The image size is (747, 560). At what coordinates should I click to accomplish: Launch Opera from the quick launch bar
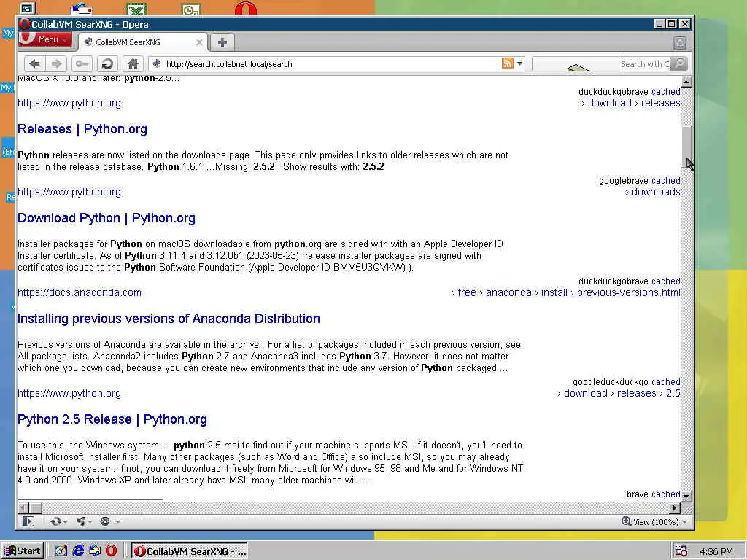pos(111,551)
